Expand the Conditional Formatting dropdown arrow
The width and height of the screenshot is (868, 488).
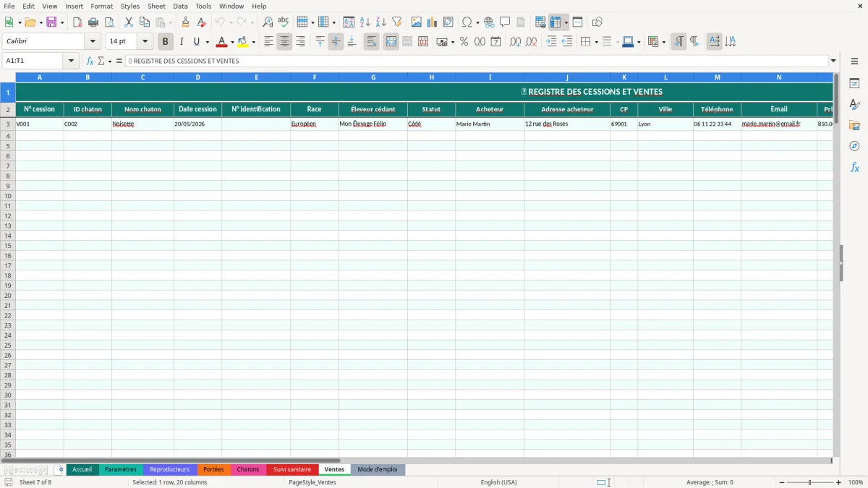point(663,42)
